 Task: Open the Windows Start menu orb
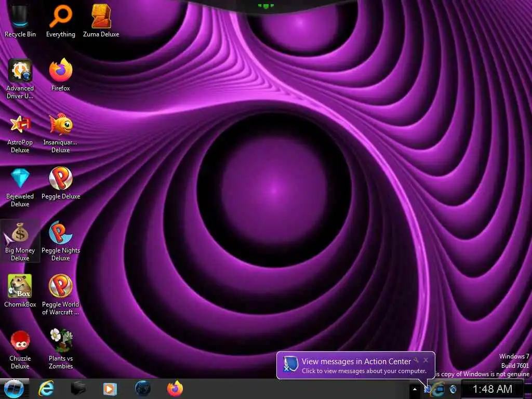[14, 389]
